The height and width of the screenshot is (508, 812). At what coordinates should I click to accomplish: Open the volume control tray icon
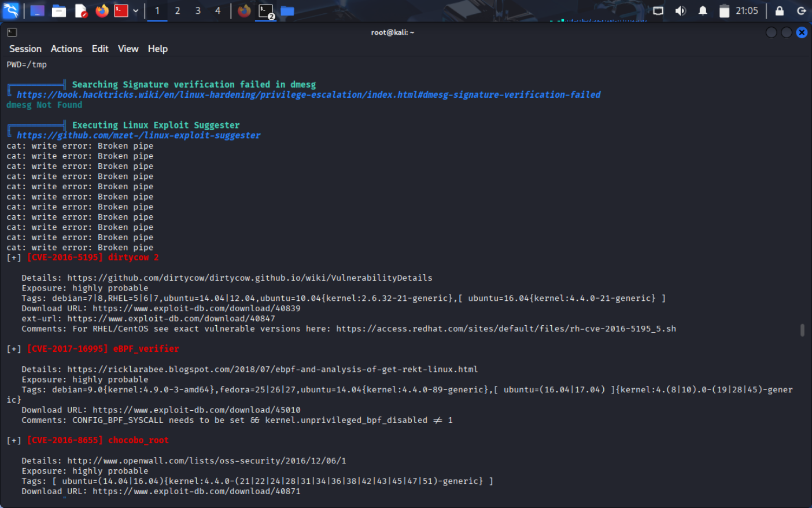tap(681, 10)
